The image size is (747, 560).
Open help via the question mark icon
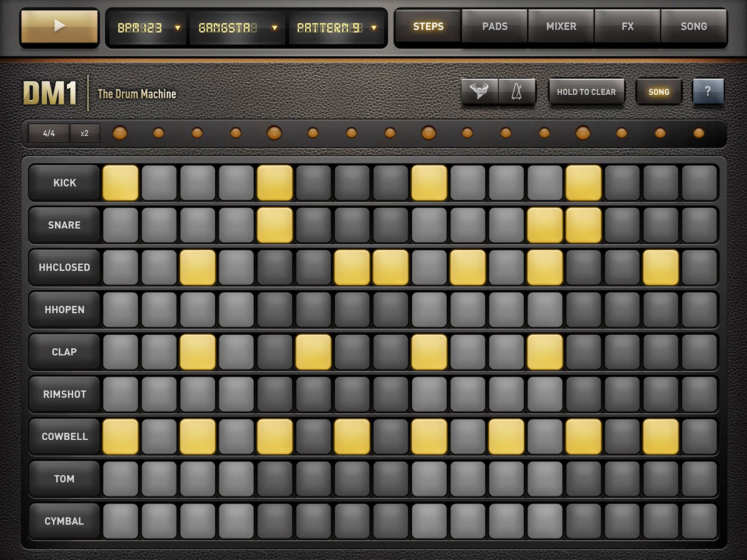[x=708, y=91]
